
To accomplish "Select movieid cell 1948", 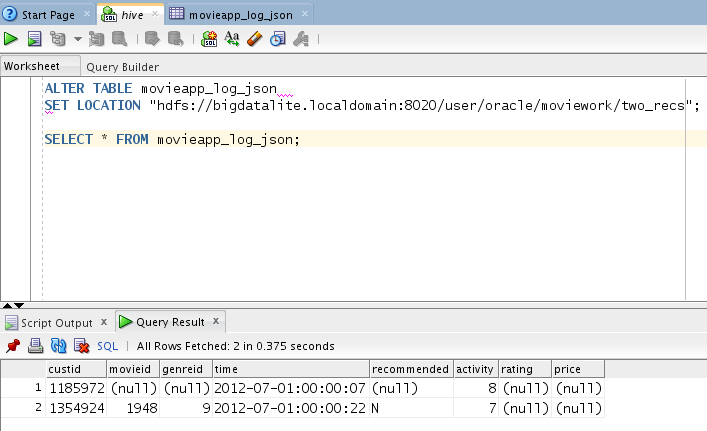I will point(133,408).
